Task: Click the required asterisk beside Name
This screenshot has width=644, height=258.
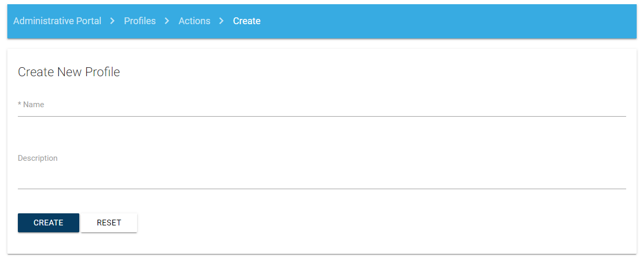Action: (x=19, y=105)
